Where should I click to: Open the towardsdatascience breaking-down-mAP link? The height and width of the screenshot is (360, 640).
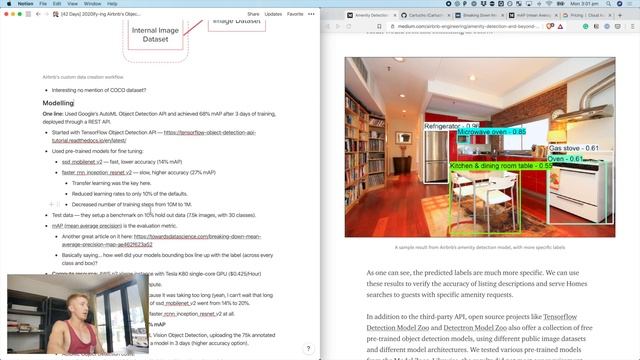point(161,240)
